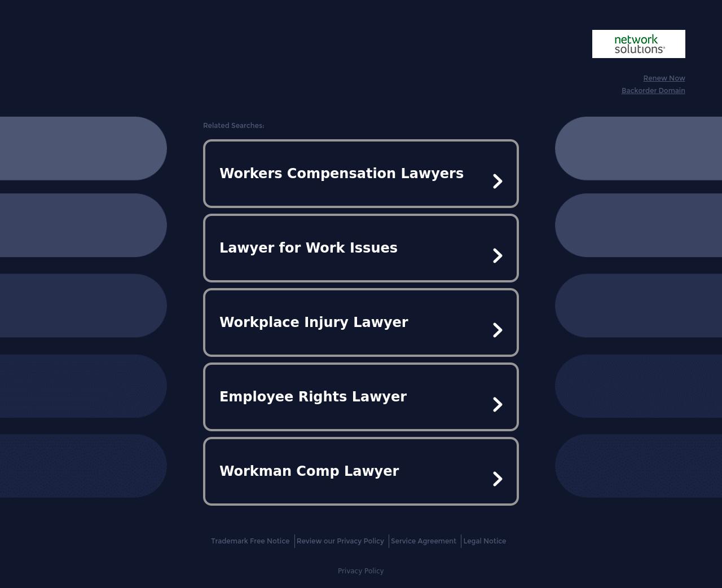
Task: Open the Service Agreement page
Action: click(424, 541)
